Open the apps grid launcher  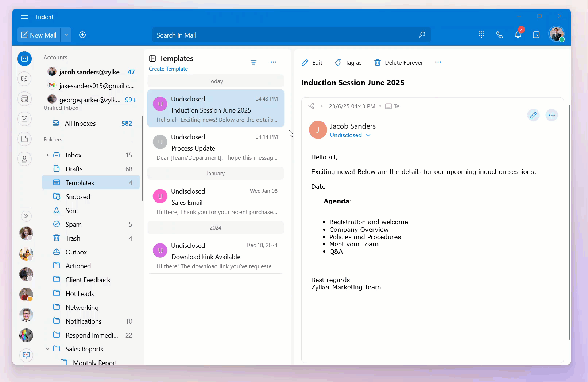[481, 35]
